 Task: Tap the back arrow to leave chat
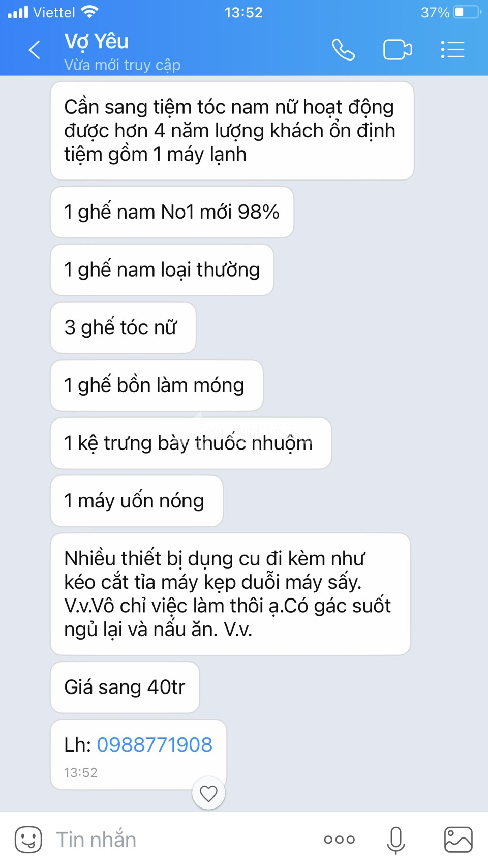pyautogui.click(x=35, y=50)
